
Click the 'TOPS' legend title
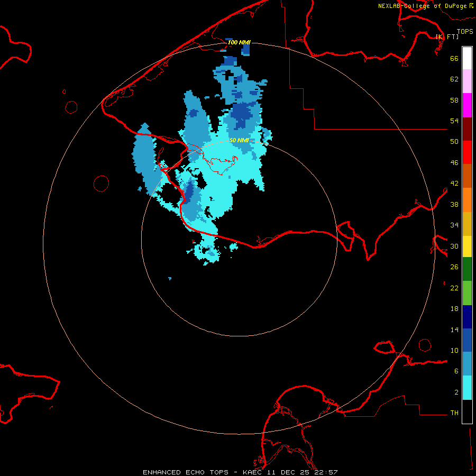click(465, 32)
